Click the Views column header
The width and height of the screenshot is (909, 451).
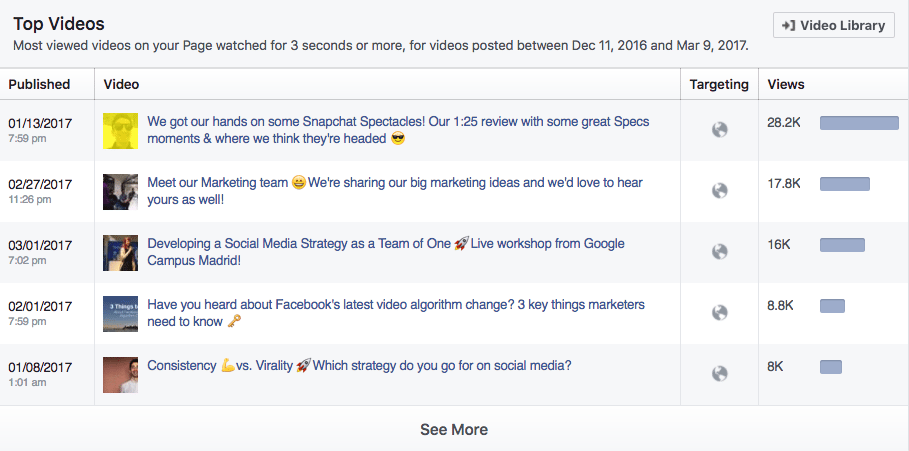[x=786, y=84]
